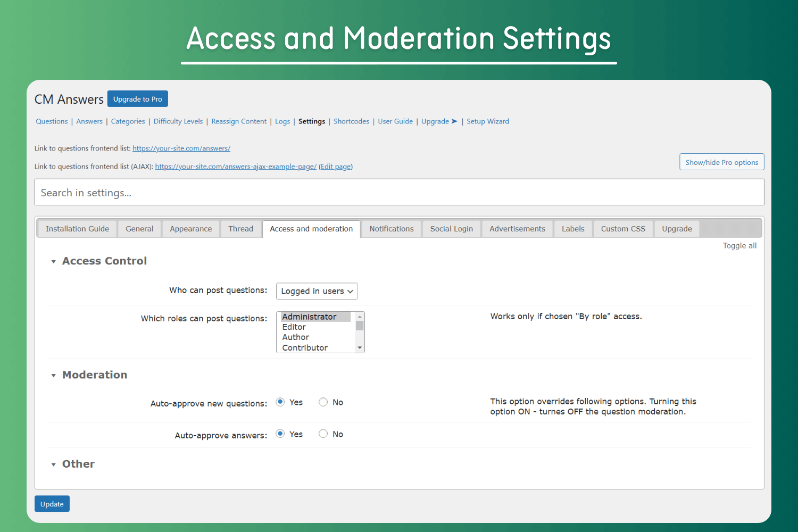The height and width of the screenshot is (532, 798).
Task: Click the roles list scrollbar thumb
Action: (360, 326)
